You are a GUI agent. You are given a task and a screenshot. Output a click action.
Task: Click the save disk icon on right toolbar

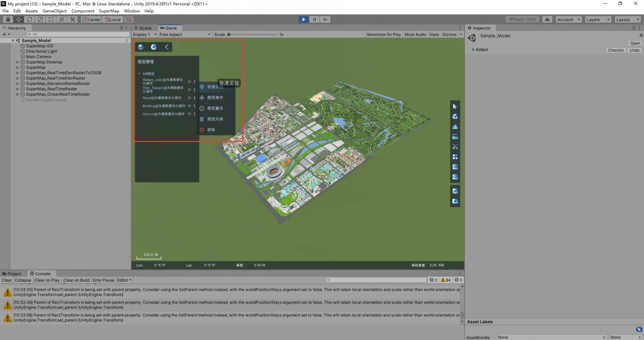pyautogui.click(x=455, y=191)
